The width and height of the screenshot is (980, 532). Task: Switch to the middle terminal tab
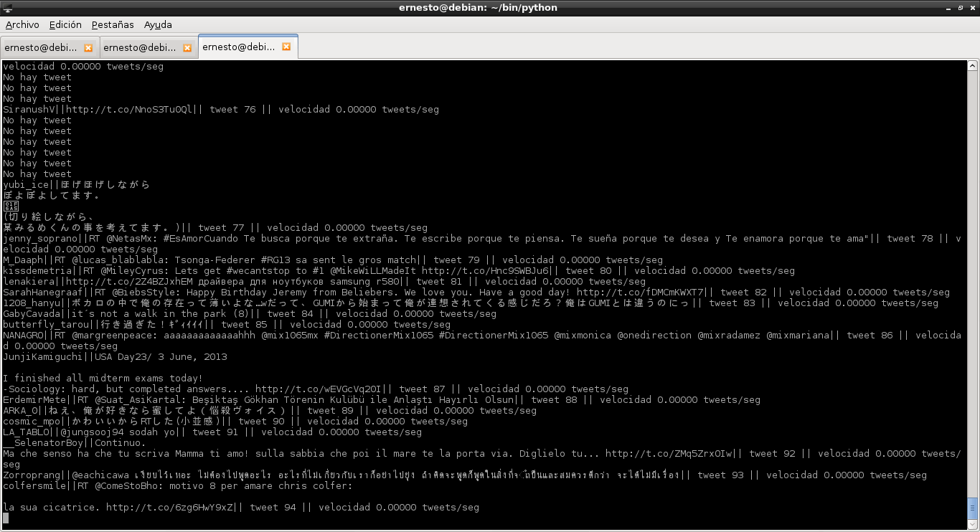pyautogui.click(x=140, y=48)
